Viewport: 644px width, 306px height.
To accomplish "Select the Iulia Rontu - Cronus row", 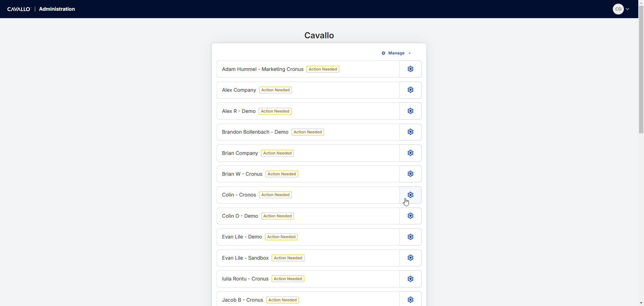I will coord(308,279).
